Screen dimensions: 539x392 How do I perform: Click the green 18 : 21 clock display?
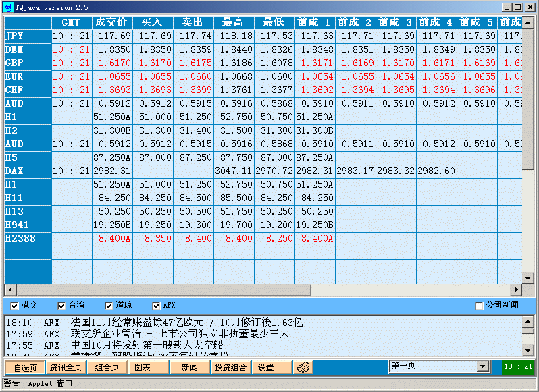click(517, 366)
